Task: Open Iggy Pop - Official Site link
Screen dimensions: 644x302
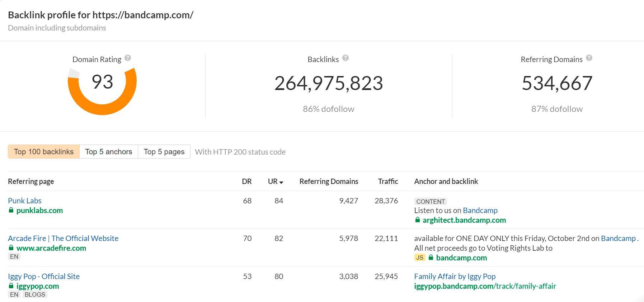Action: pos(44,277)
